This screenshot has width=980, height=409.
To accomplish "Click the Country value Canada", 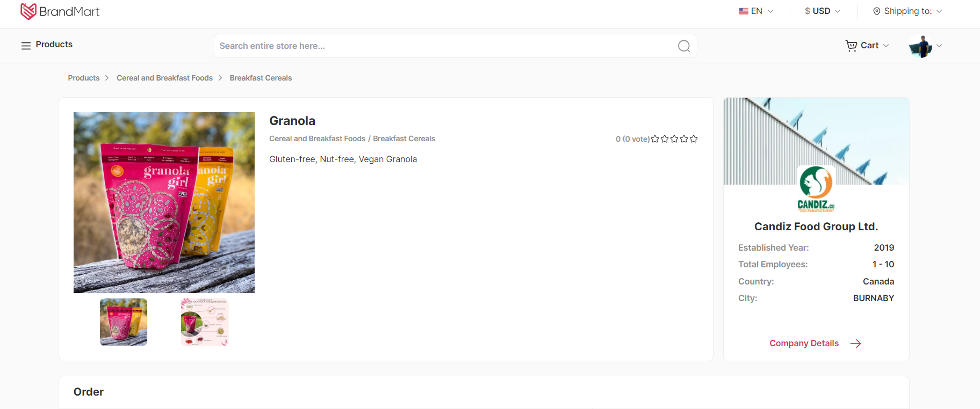I will pyautogui.click(x=878, y=281).
